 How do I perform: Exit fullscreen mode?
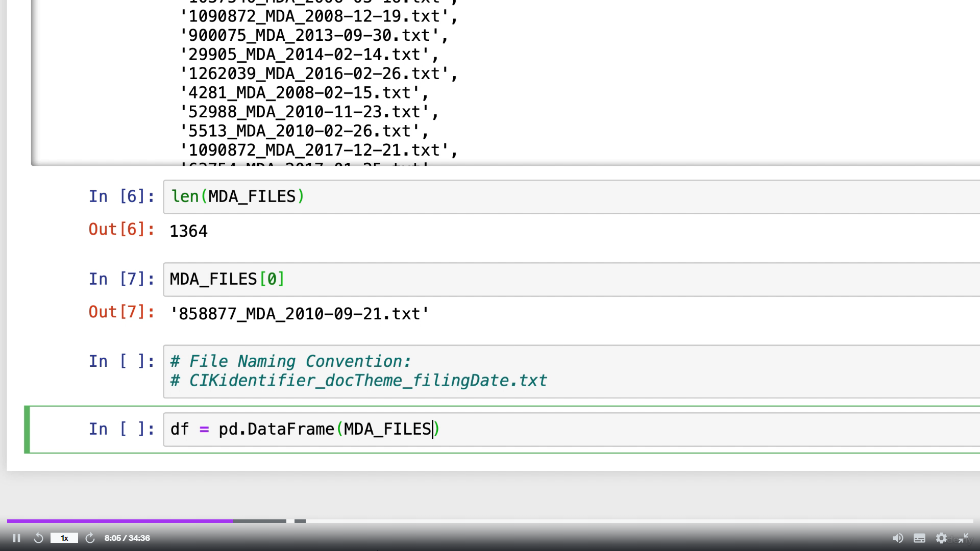coord(964,538)
